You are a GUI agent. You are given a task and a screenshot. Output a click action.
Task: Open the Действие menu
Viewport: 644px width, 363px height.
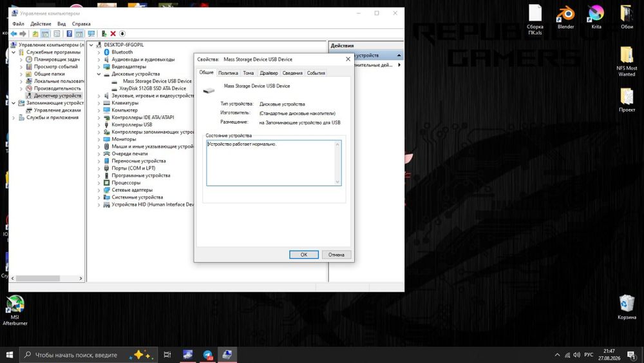(x=41, y=24)
